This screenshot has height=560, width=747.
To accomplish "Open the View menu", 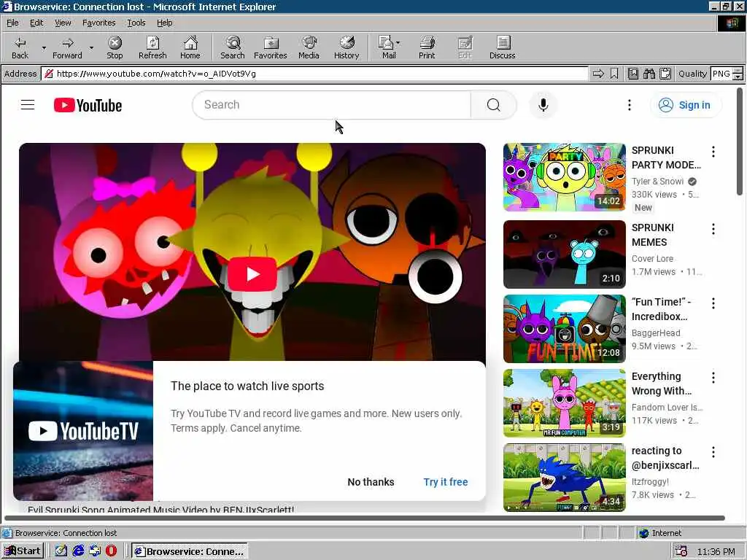I will coord(63,23).
